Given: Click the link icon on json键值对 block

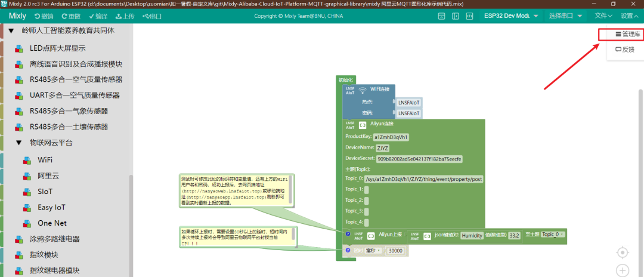Looking at the screenshot, I should [427, 236].
